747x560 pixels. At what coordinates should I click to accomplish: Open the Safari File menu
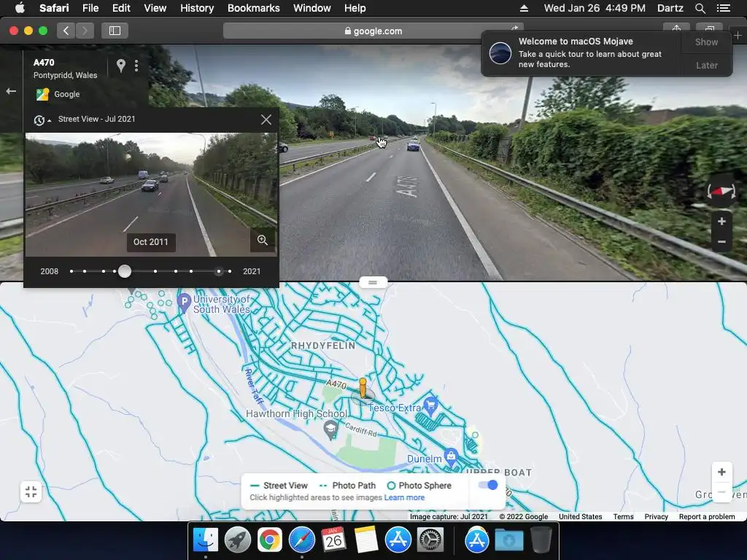coord(90,8)
